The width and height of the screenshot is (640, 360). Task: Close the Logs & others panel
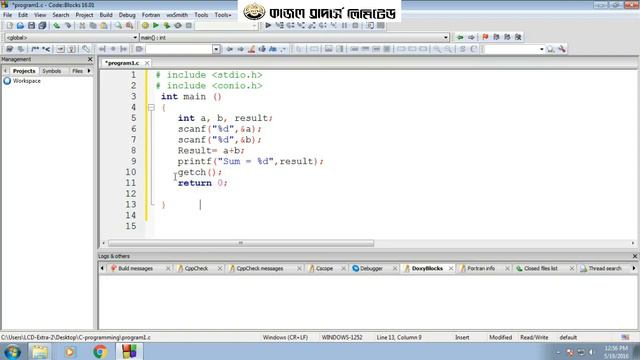635,256
